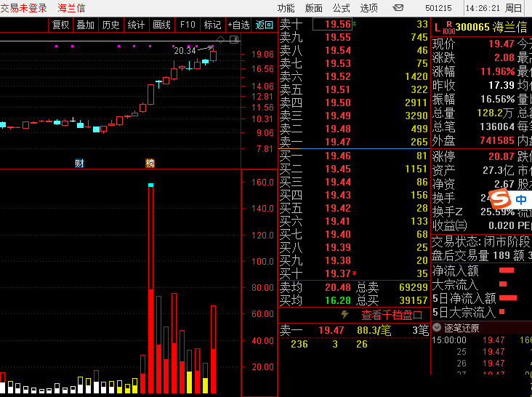Viewport: 532px width, 397px height.
Task: Open F10 company info
Action: pos(188,25)
